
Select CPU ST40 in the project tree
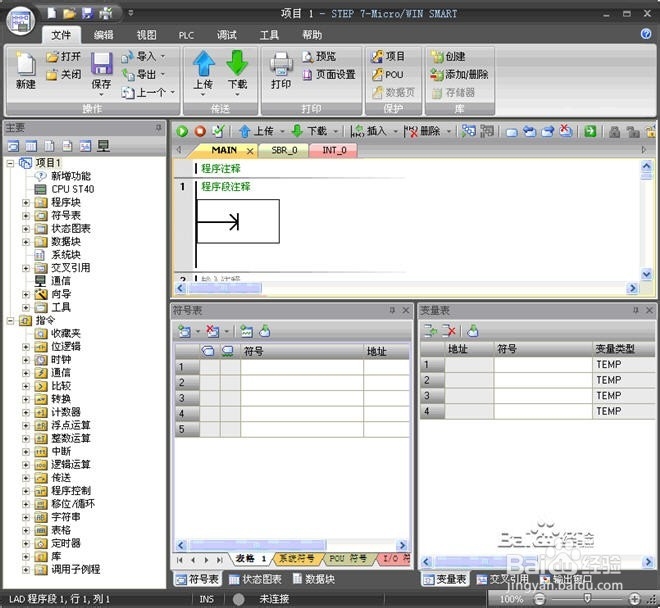(x=72, y=189)
